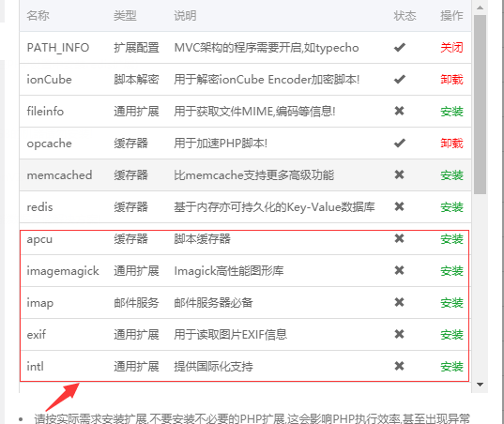This screenshot has height=424, width=504.
Task: Click the checkmark status icon for ionCube
Action: coord(400,80)
